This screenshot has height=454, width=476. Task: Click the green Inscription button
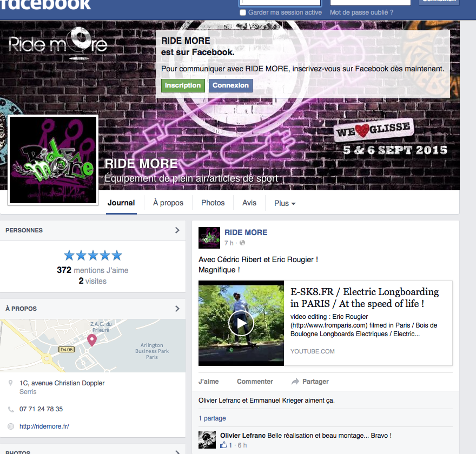pos(183,85)
